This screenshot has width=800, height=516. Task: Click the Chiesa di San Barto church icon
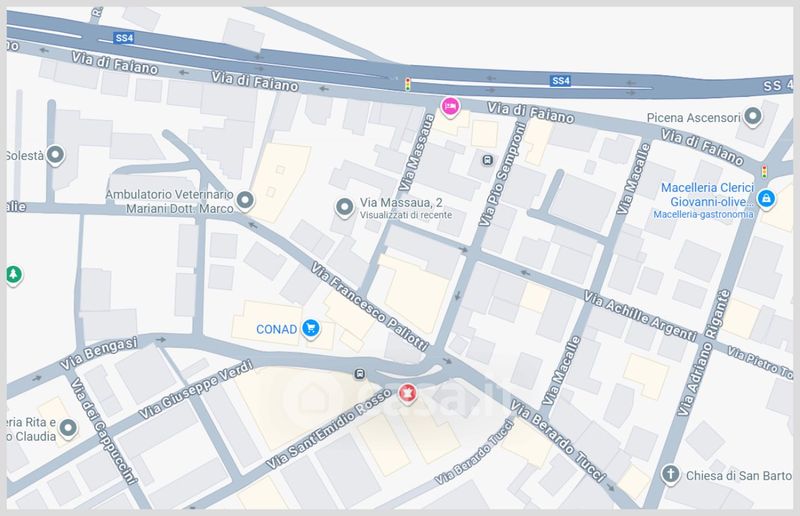click(x=671, y=474)
